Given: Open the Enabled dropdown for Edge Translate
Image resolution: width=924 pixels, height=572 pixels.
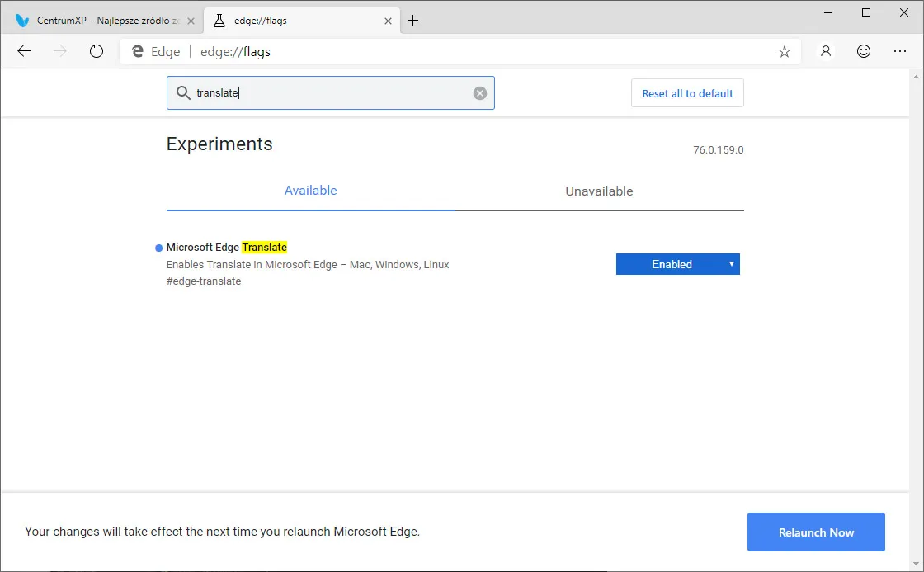Looking at the screenshot, I should tap(677, 264).
